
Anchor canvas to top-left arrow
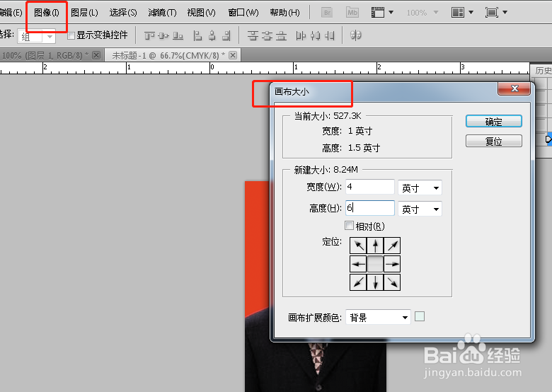click(x=358, y=246)
